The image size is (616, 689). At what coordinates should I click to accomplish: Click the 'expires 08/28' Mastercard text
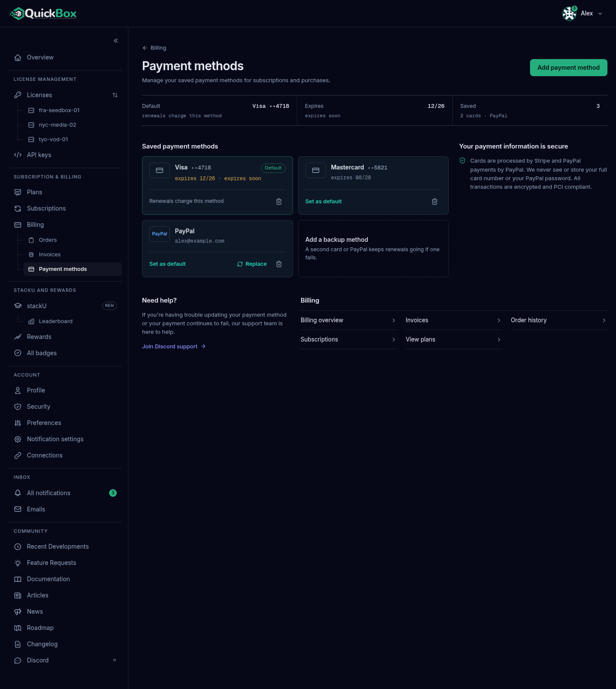point(351,178)
